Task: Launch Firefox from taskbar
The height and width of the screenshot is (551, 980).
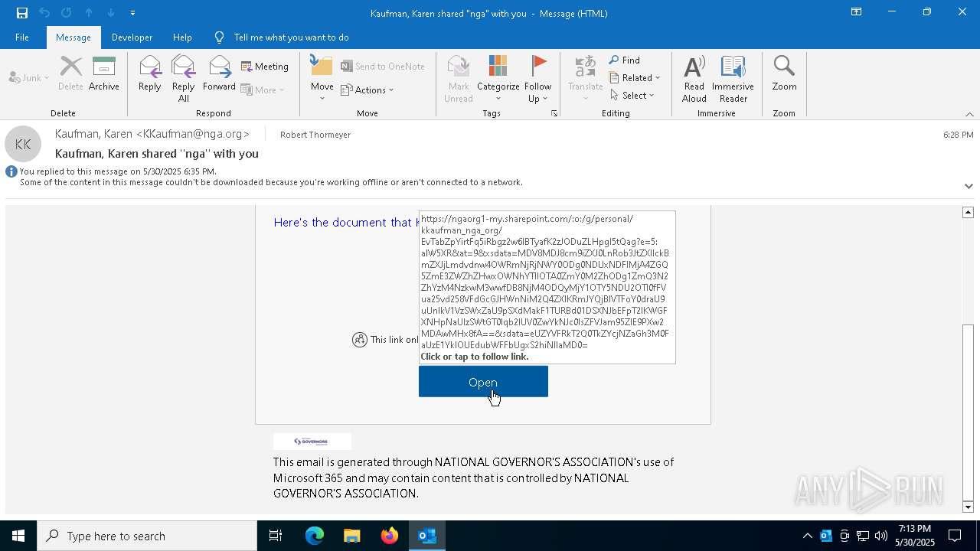Action: point(390,536)
